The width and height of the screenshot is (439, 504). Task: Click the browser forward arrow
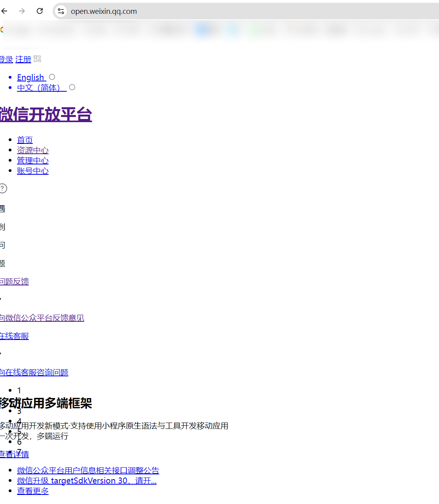[x=22, y=11]
